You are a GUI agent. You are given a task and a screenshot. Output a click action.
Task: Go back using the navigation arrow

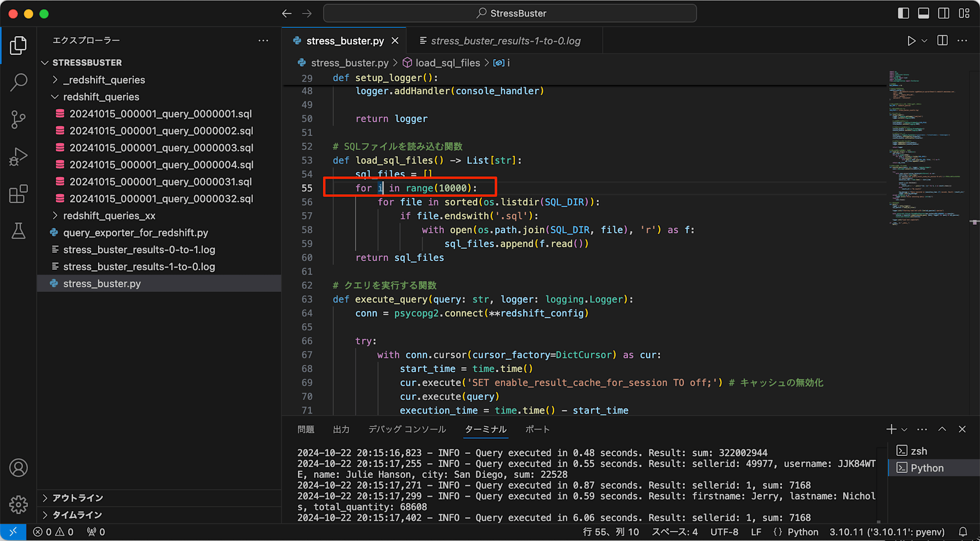coord(287,13)
